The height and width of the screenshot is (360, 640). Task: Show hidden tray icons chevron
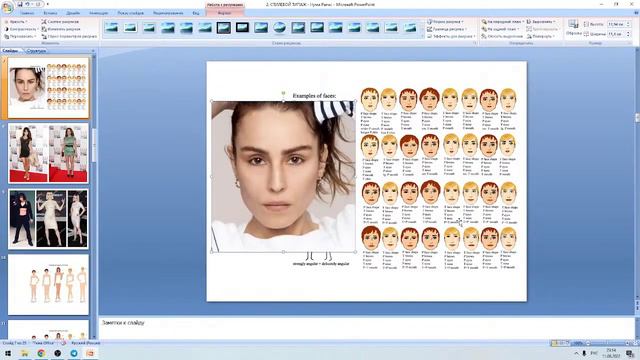pyautogui.click(x=576, y=353)
